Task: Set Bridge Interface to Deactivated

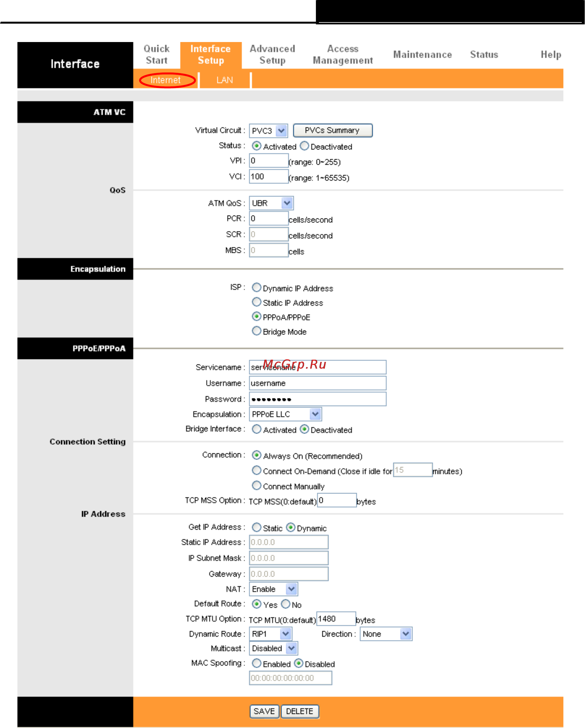Action: pyautogui.click(x=304, y=429)
